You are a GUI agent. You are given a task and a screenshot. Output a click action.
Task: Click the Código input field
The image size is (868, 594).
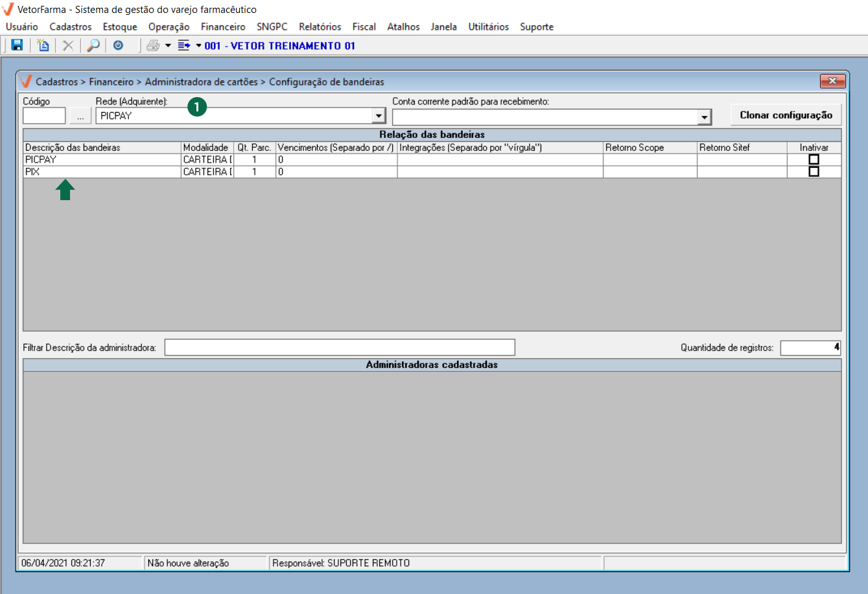44,116
